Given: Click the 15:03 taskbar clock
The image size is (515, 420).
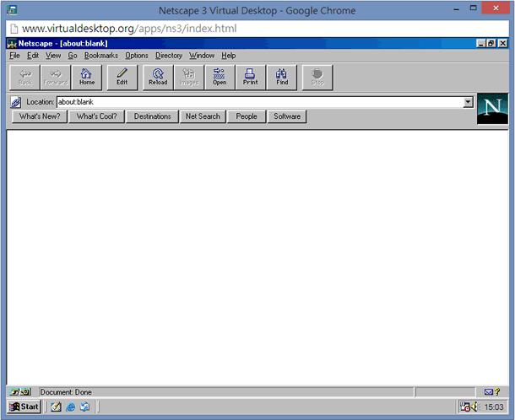Looking at the screenshot, I should [494, 407].
